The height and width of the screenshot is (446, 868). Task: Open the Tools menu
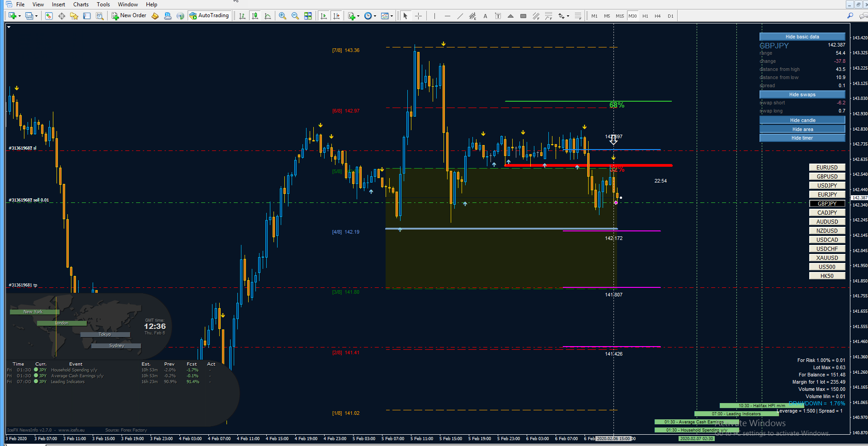[103, 5]
